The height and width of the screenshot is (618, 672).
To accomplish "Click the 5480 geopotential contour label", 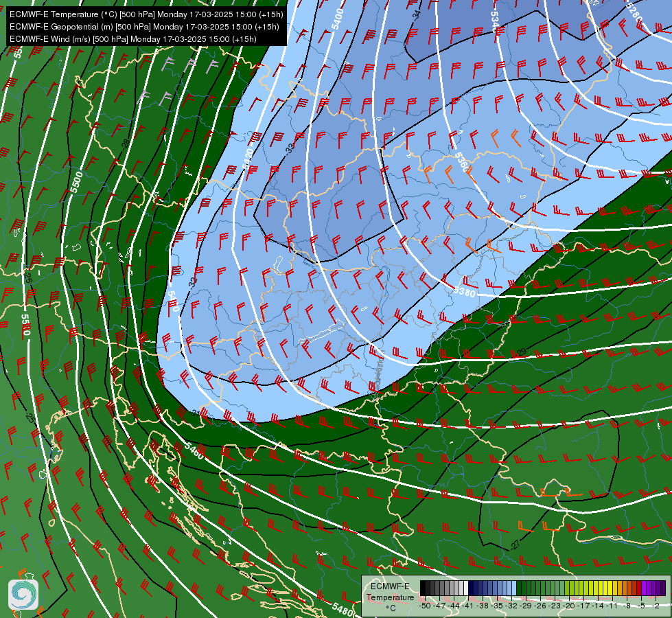I will click(342, 608).
